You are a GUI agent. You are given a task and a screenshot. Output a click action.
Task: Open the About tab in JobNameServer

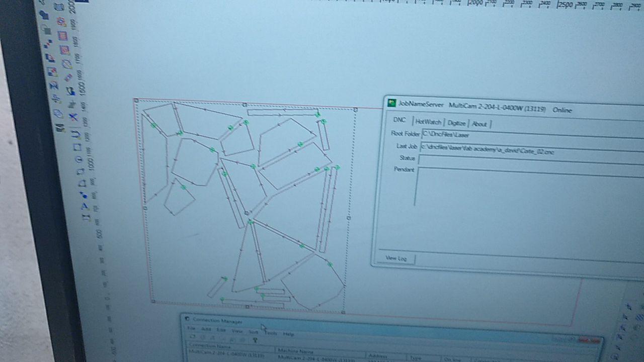[479, 124]
